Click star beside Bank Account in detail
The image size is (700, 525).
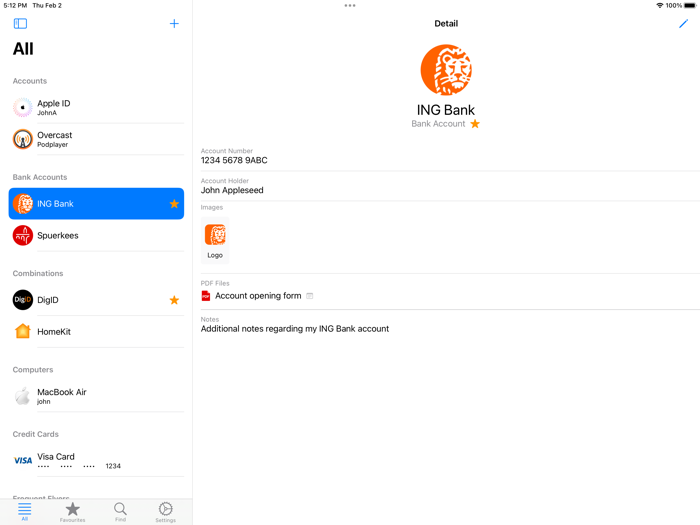click(x=475, y=124)
